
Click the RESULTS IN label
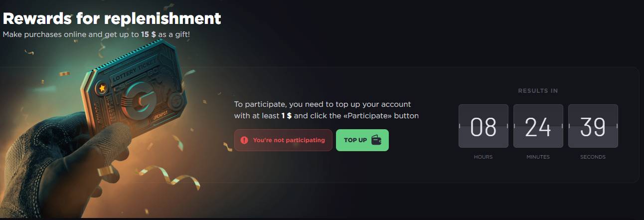(538, 91)
